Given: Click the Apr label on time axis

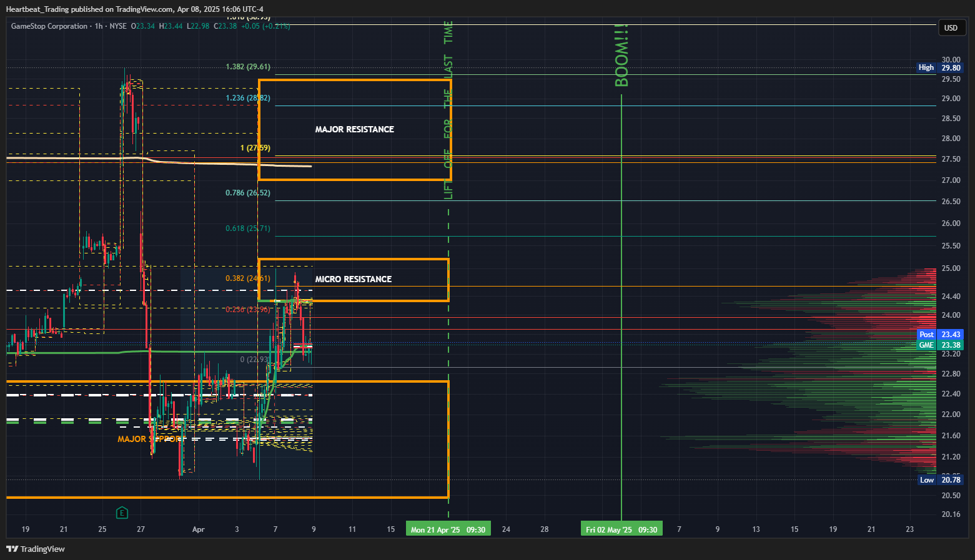Looking at the screenshot, I should [x=198, y=529].
